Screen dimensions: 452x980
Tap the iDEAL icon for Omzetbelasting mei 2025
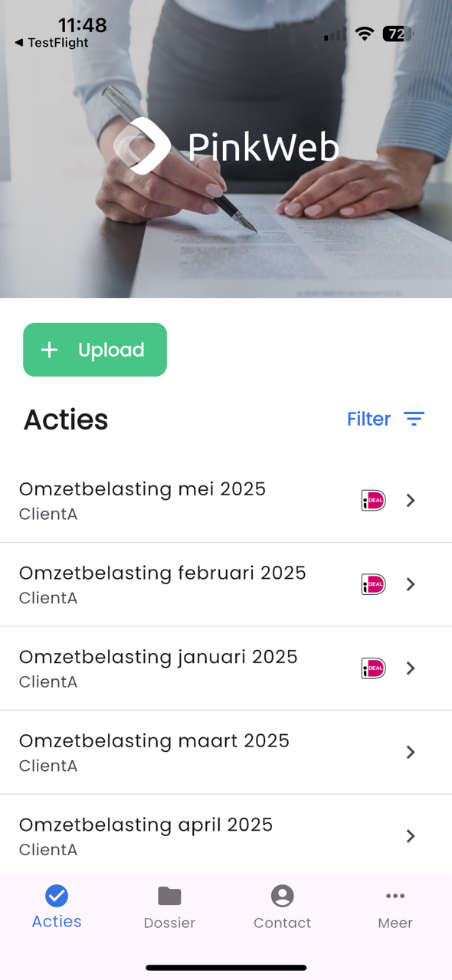point(373,500)
